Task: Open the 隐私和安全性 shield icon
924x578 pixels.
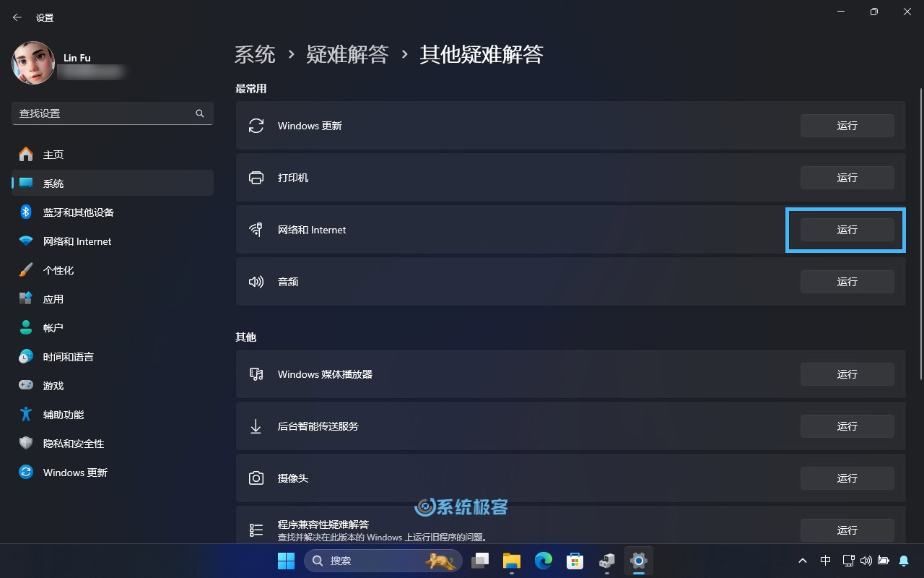Action: pos(26,443)
